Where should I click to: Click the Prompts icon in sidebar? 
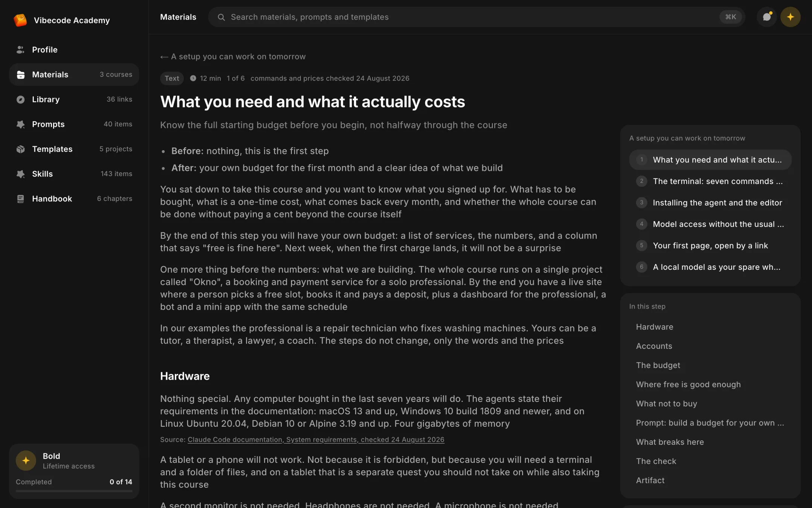[21, 124]
